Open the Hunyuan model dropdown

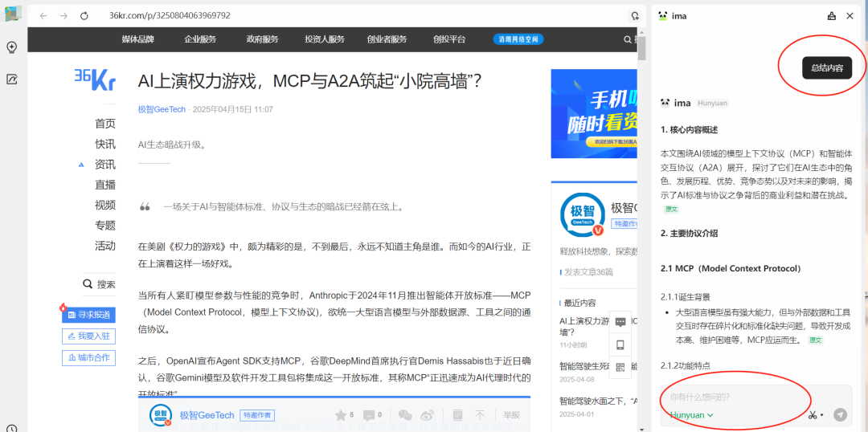(691, 415)
